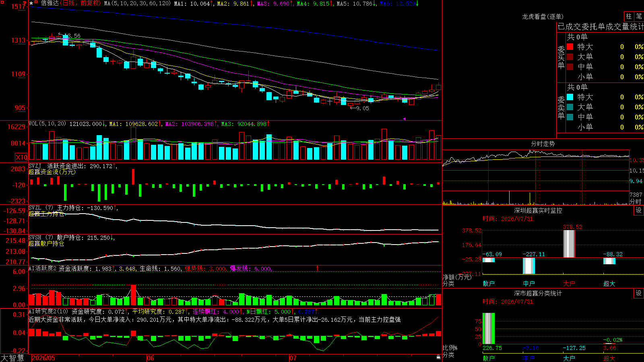
Task: Click the MA(5,10,20,30,60,120) indicator parameters
Action: click(137, 4)
